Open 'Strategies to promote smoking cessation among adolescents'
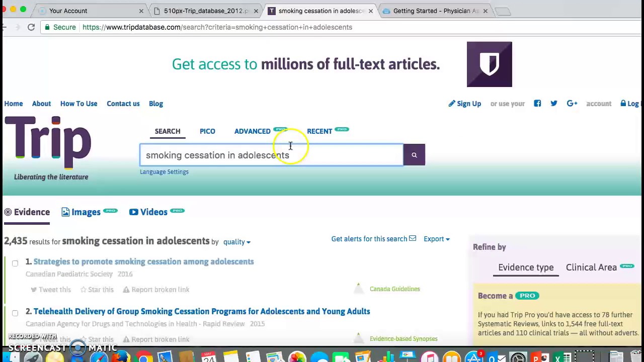 tap(144, 261)
